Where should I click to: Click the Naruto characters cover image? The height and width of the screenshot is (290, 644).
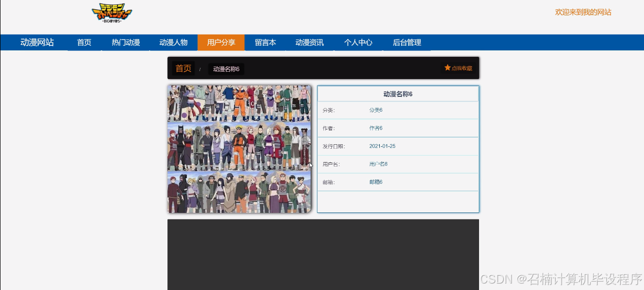point(240,149)
